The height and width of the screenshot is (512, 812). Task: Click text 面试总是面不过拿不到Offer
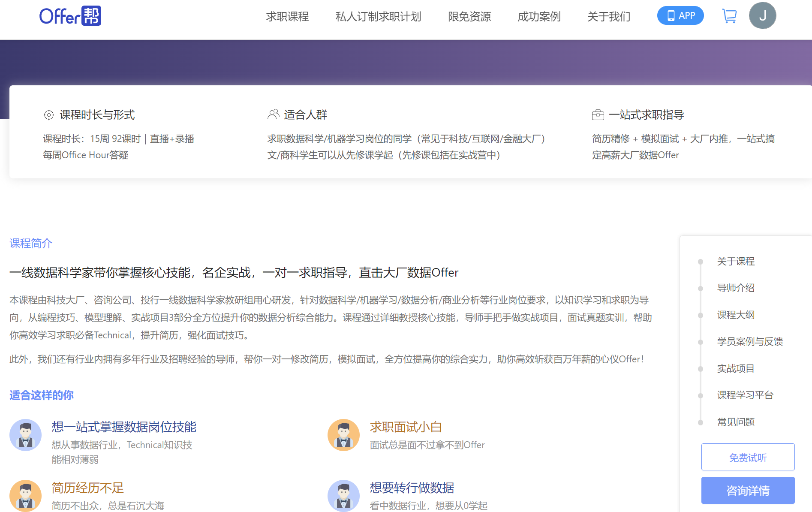coord(427,445)
